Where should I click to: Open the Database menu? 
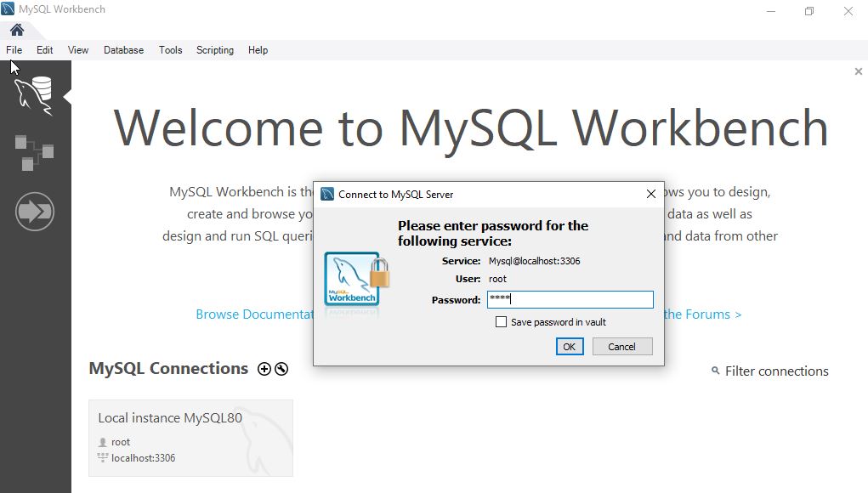(123, 50)
